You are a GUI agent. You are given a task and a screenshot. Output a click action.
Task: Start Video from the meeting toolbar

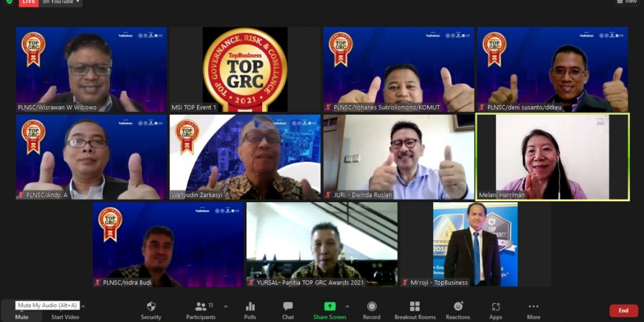pos(66,312)
